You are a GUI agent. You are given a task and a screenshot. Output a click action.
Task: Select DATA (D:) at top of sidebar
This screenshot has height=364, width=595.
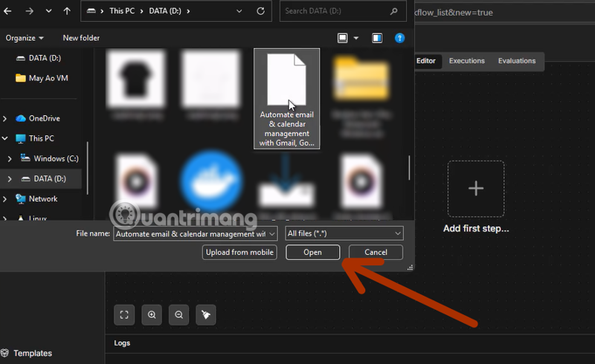click(x=39, y=58)
